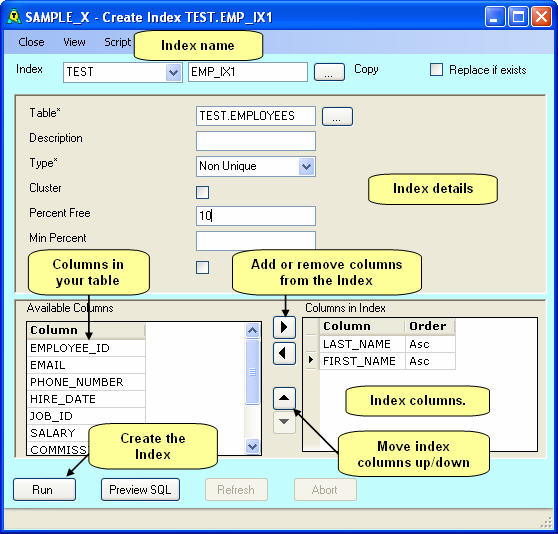Screen dimensions: 558x534
Task: Open the Close menu item
Action: coord(31,42)
